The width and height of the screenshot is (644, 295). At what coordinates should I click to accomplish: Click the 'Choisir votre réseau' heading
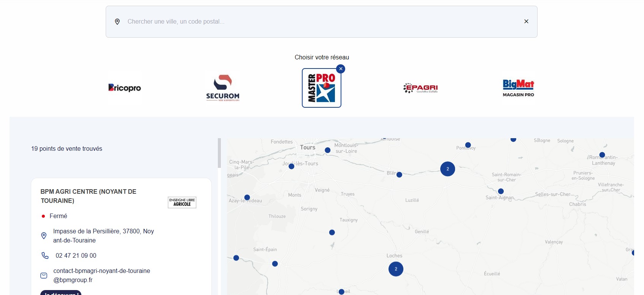click(x=322, y=57)
